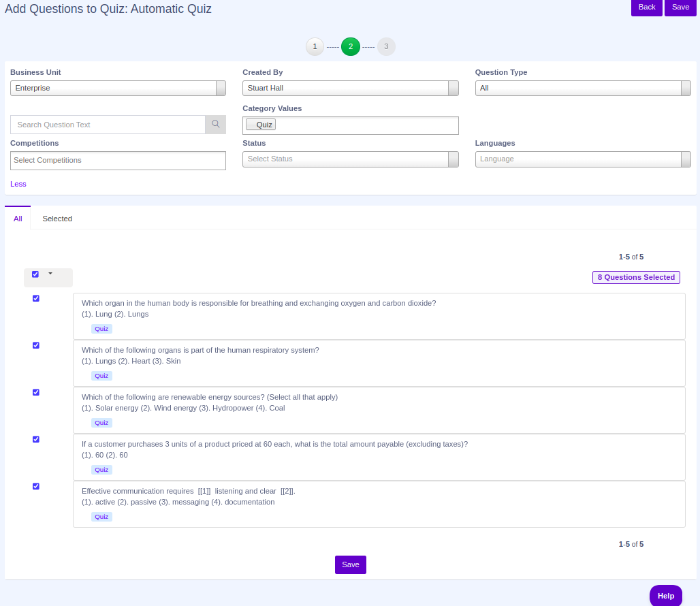Image resolution: width=700 pixels, height=606 pixels.
Task: Select the customer purchases 3 units question
Action: click(274, 444)
